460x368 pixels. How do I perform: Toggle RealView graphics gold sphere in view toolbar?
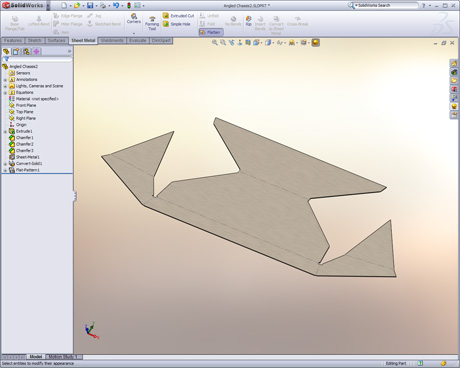tap(315, 42)
